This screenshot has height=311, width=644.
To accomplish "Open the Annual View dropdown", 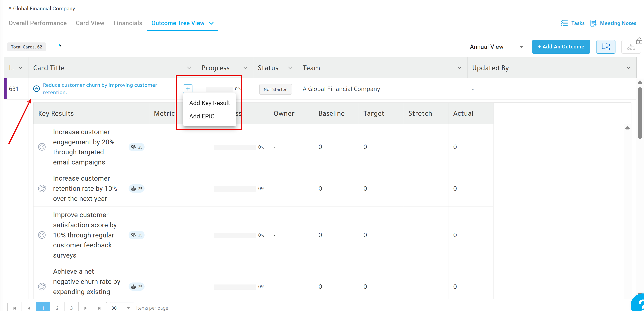I will 497,47.
